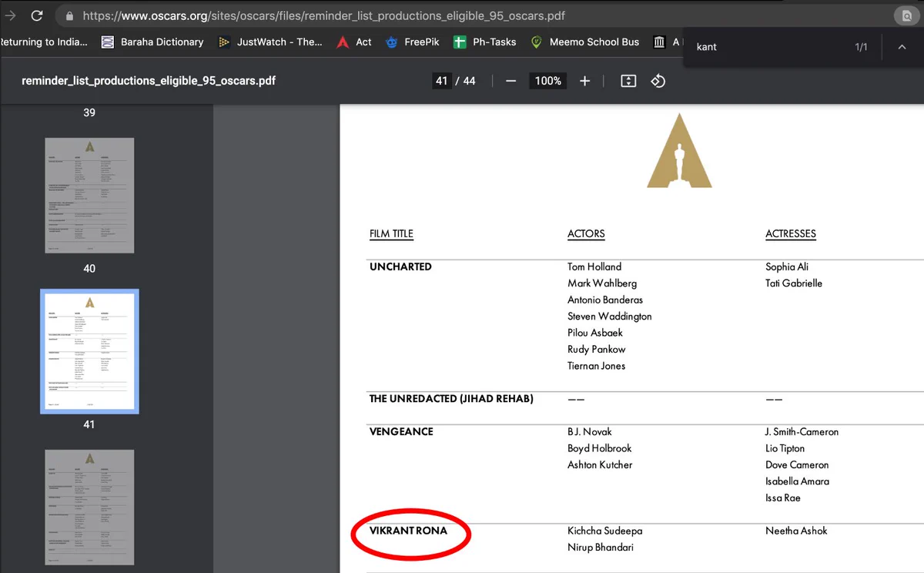Click actress name Neetha Ashok
The width and height of the screenshot is (924, 573).
click(x=796, y=531)
